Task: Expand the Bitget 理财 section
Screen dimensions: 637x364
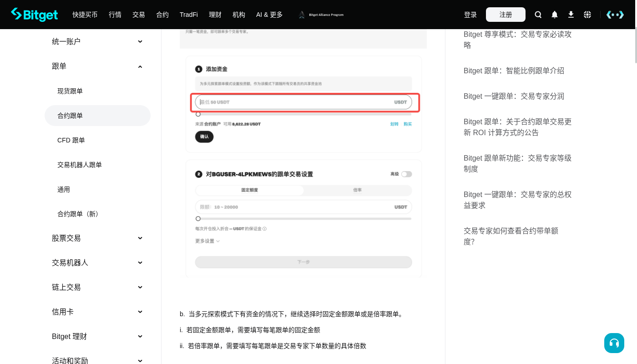Action: tap(97, 336)
